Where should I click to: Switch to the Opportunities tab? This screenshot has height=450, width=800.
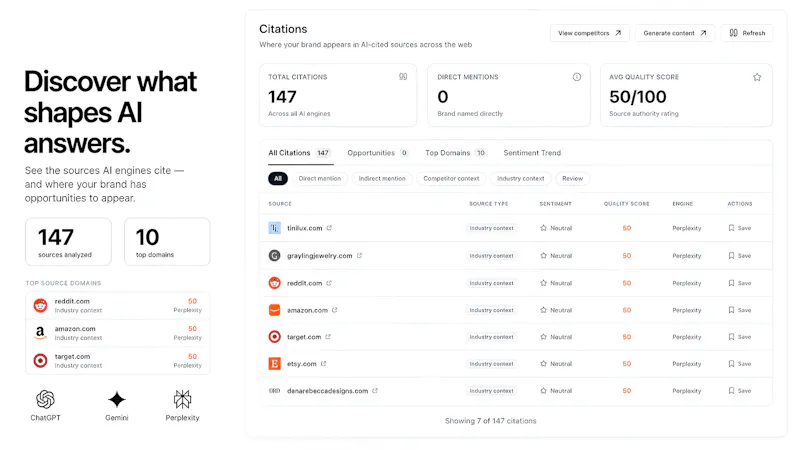(x=378, y=153)
